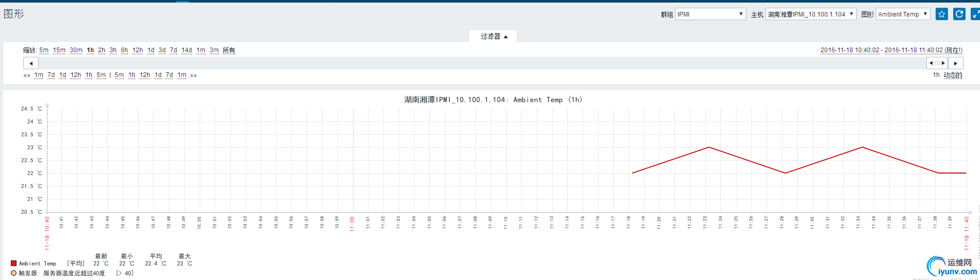Toggle fullscreen mode icon
This screenshot has width=980, height=280.
coord(975,14)
